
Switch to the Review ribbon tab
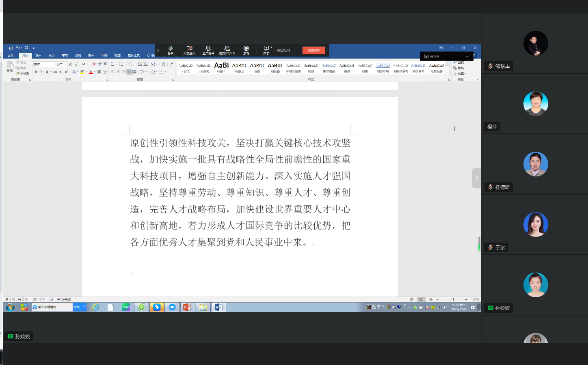pos(104,55)
